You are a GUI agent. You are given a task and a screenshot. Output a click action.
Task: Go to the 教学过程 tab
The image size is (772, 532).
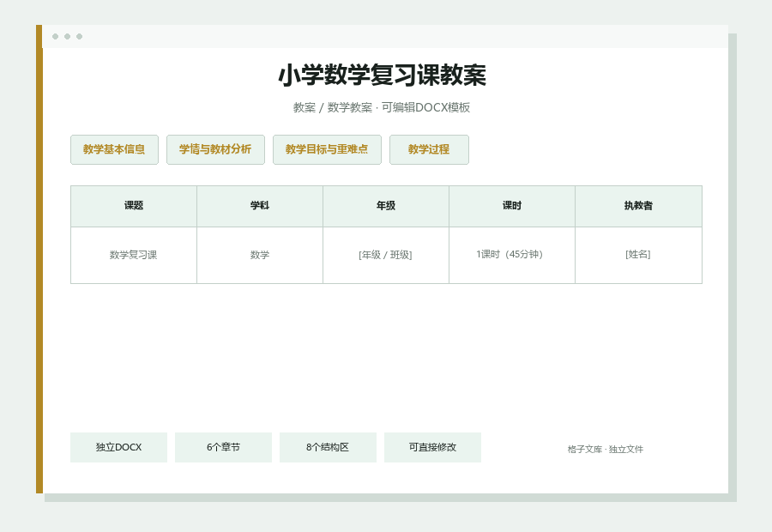coord(429,150)
